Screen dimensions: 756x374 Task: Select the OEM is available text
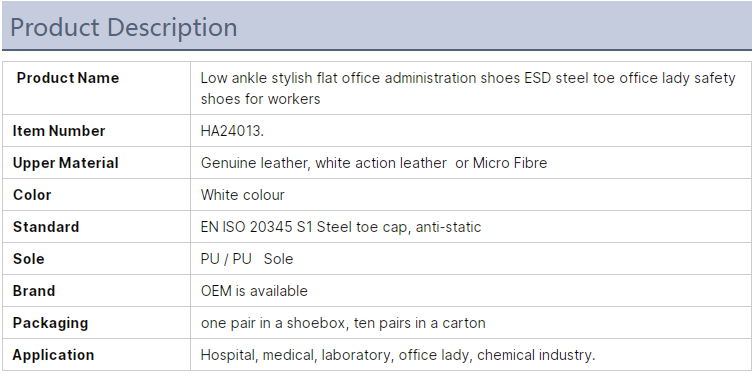[254, 291]
